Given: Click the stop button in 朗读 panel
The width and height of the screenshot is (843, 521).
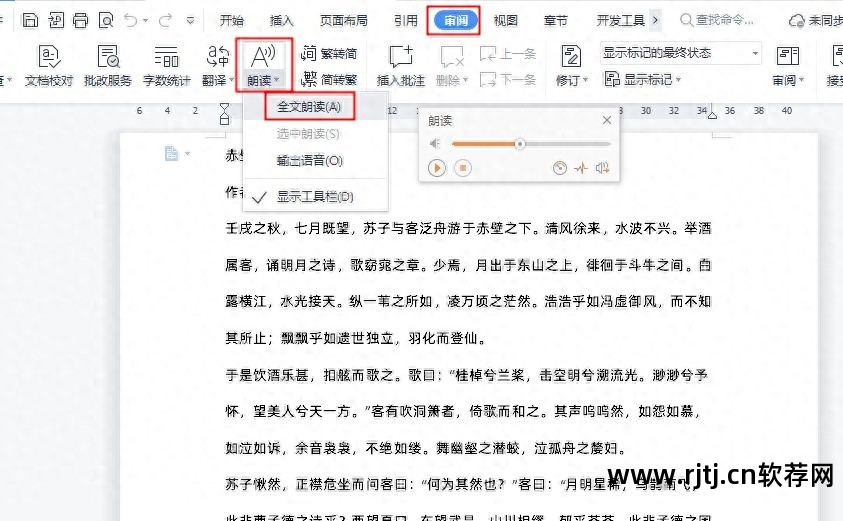Looking at the screenshot, I should point(463,168).
